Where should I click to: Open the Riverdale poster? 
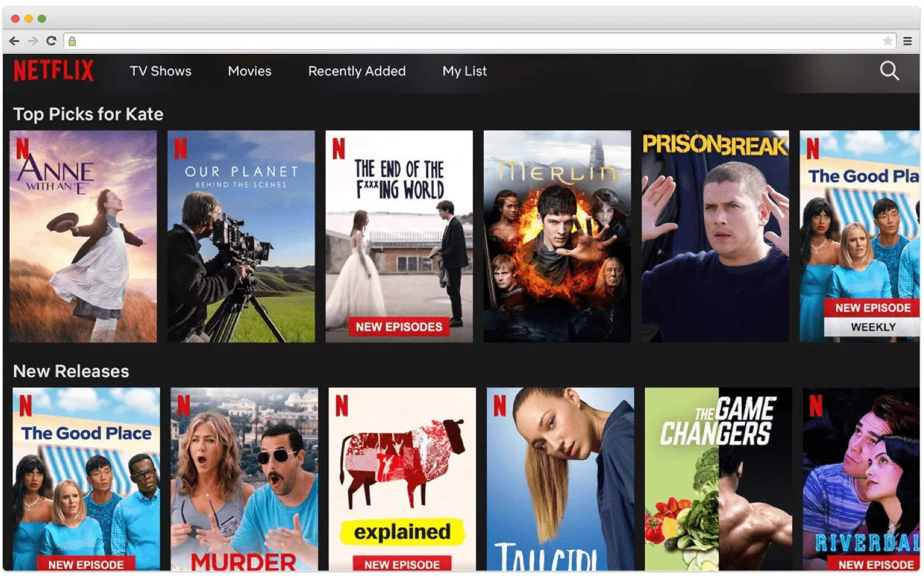(x=861, y=479)
